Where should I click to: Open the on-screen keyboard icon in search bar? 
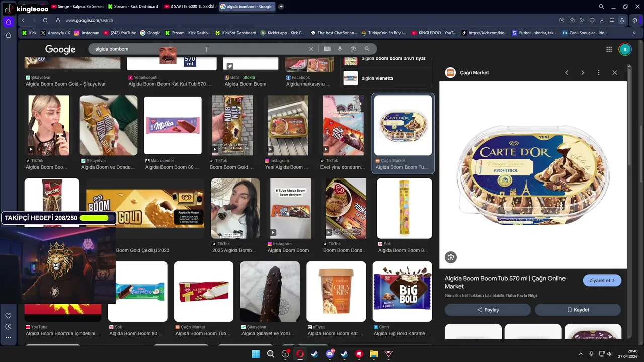(x=327, y=49)
